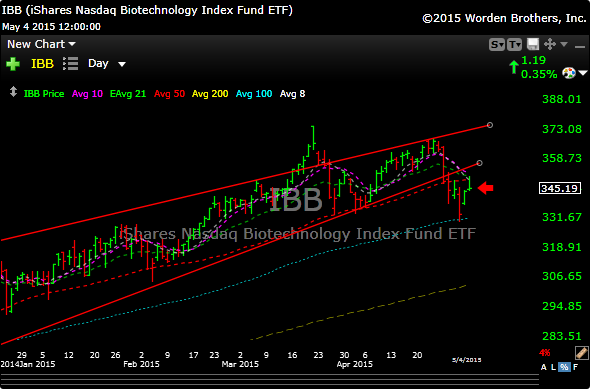Viewport: 590px width, 389px height.
Task: Click the up/down arrows pane reorder icon
Action: click(13, 92)
